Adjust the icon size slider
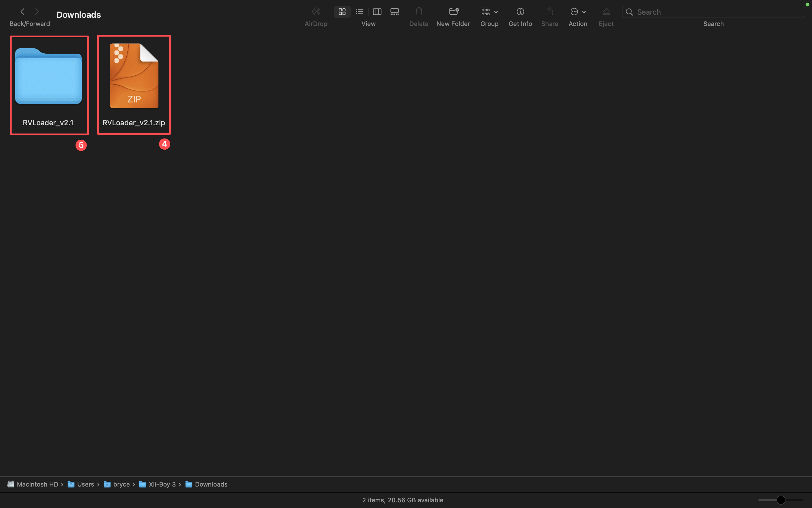This screenshot has height=508, width=812. point(780,500)
